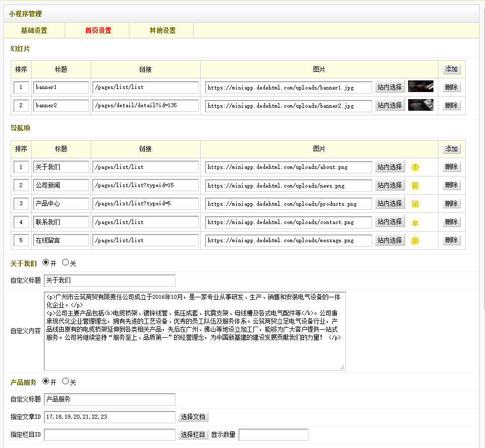Turn off the 产品服务 section with 关 radio
Screen dimensions: 485x448
[65, 381]
